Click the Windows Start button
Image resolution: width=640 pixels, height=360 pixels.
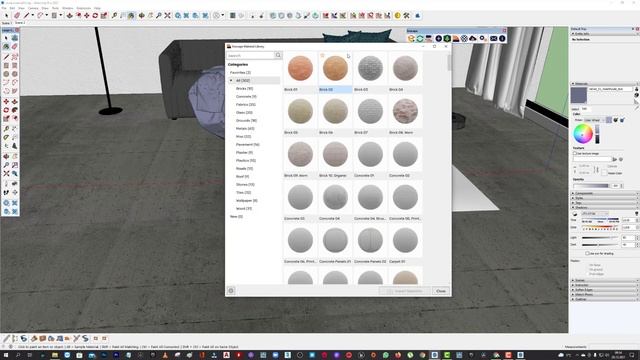click(6, 355)
